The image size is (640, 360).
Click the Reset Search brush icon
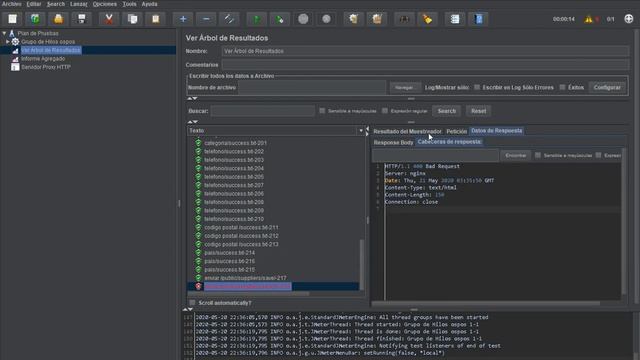coord(427,19)
